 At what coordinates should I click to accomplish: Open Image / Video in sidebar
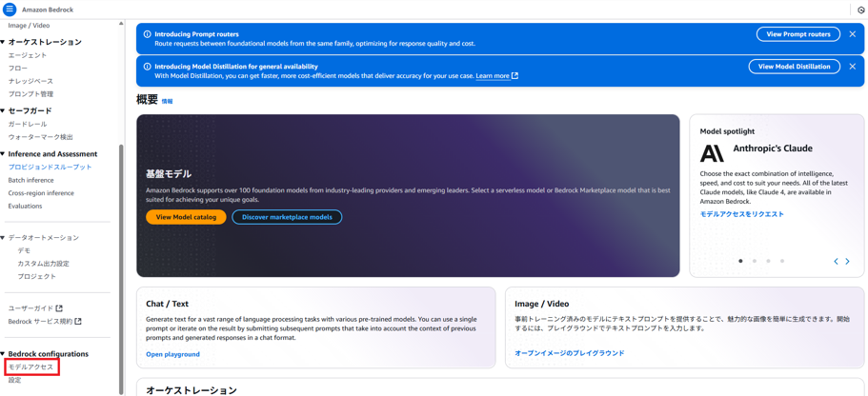[x=29, y=26]
